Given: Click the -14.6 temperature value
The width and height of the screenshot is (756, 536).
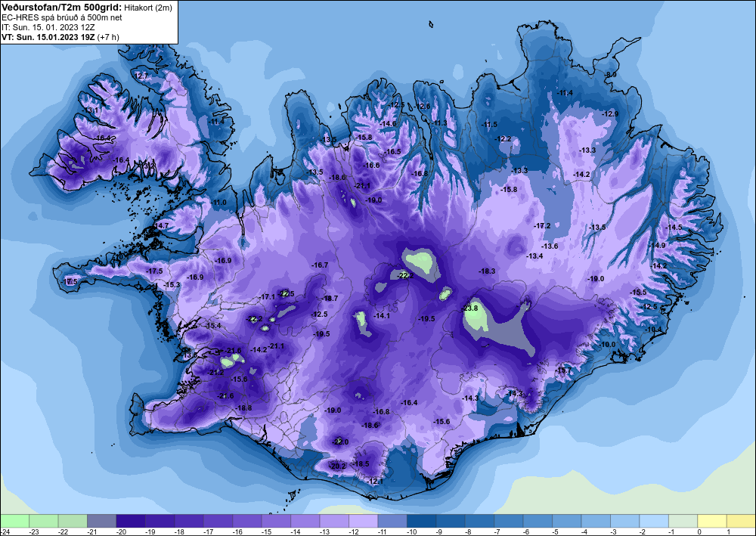Looking at the screenshot, I should coord(388,123).
